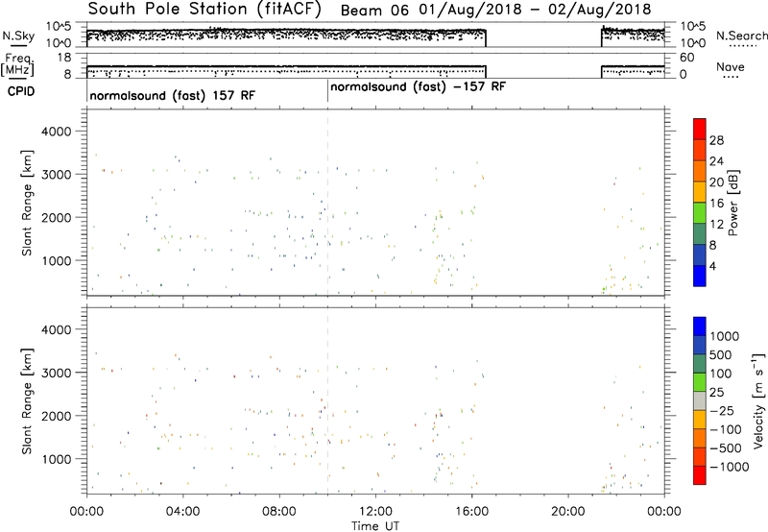The height and width of the screenshot is (532, 768).
Task: Click the gray -25 to 25 Velocity colorbar segment
Action: [x=700, y=400]
